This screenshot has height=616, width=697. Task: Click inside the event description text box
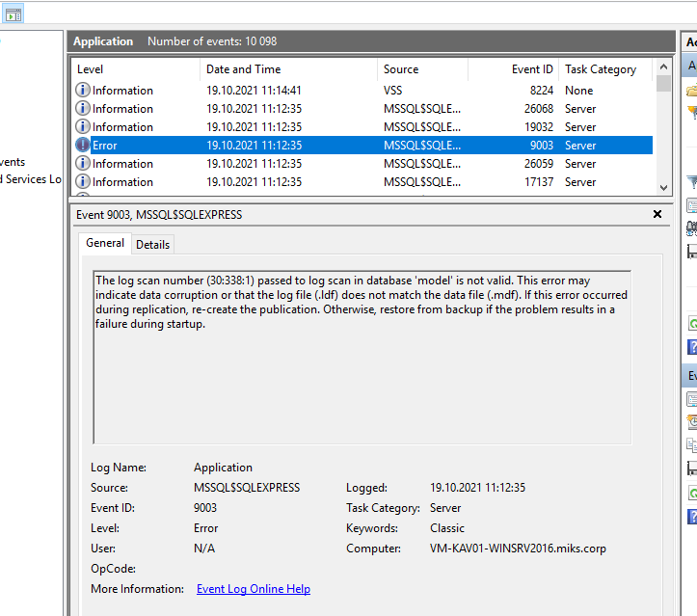click(x=362, y=386)
